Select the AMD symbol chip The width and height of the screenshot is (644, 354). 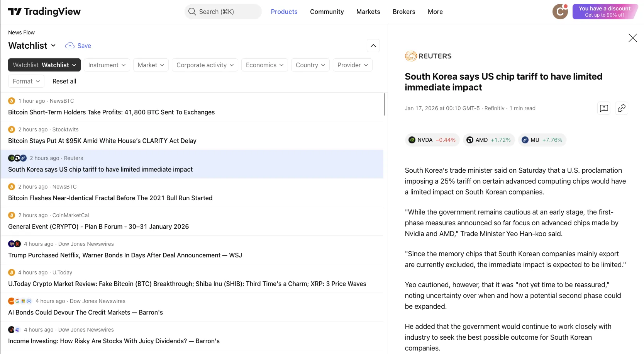tap(488, 140)
